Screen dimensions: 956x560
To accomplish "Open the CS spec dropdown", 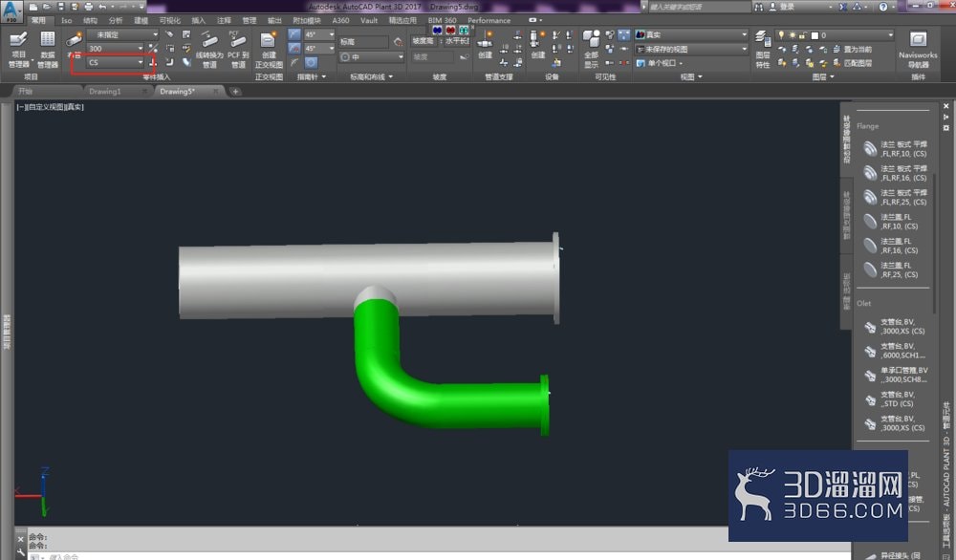I will coord(116,62).
